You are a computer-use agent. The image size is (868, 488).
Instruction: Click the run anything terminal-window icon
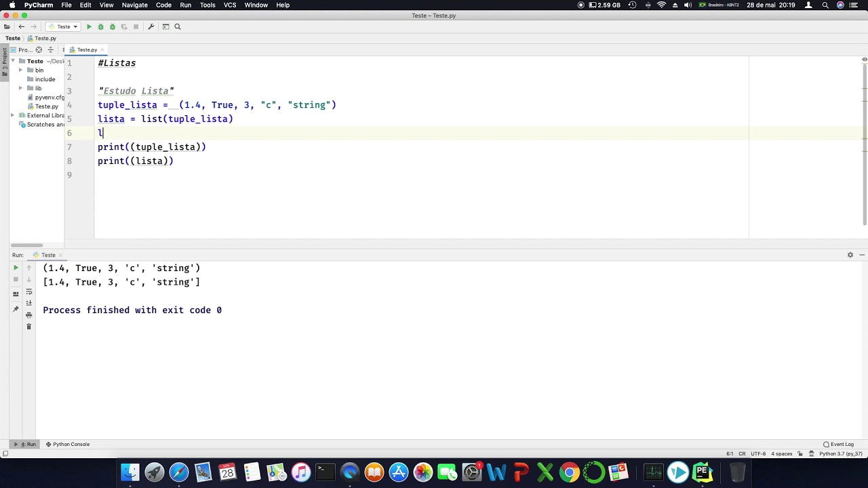[165, 26]
